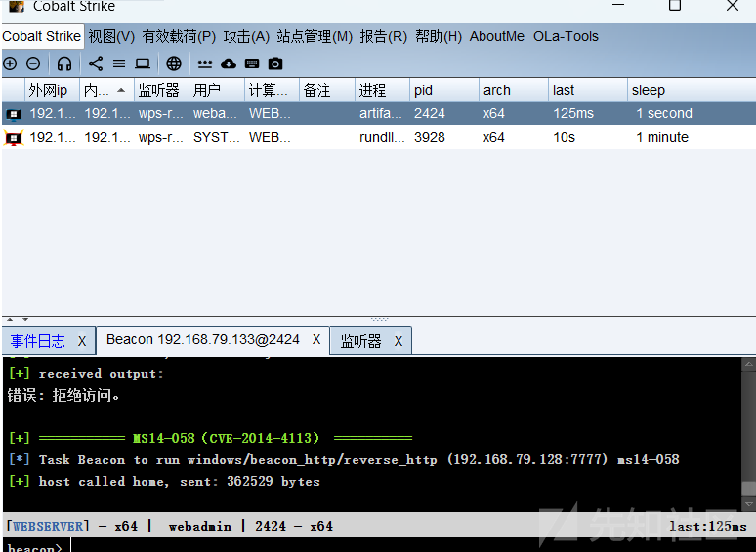
Task: Open web log globe icon
Action: pos(174,64)
